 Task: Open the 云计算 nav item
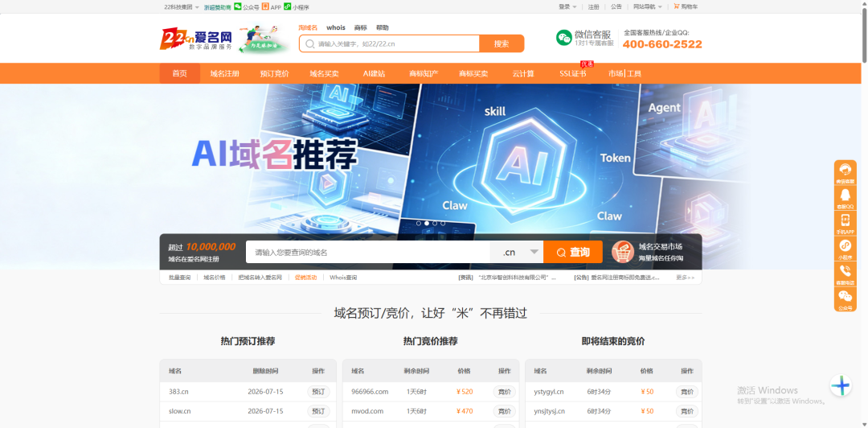(523, 74)
